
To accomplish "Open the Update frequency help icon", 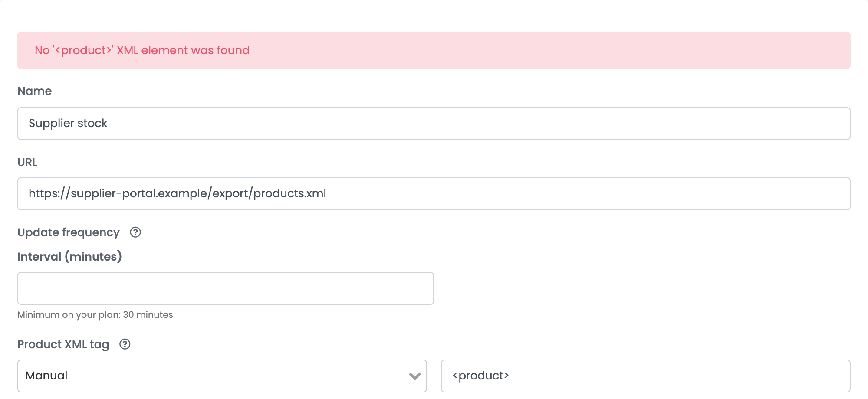I will coord(135,232).
